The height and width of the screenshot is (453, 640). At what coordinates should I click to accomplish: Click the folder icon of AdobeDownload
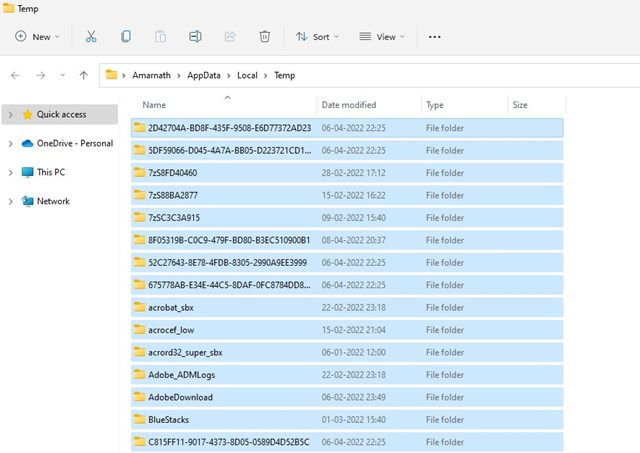140,397
